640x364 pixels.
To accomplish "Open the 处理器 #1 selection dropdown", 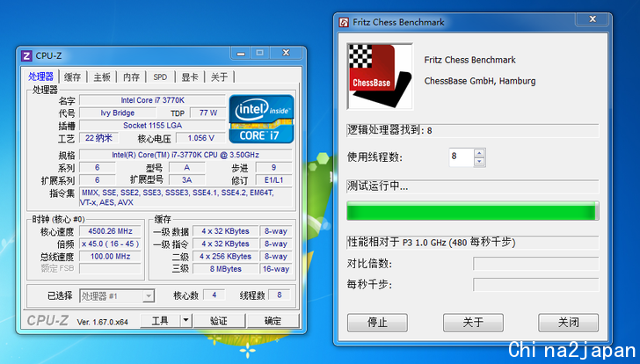I will [x=117, y=295].
